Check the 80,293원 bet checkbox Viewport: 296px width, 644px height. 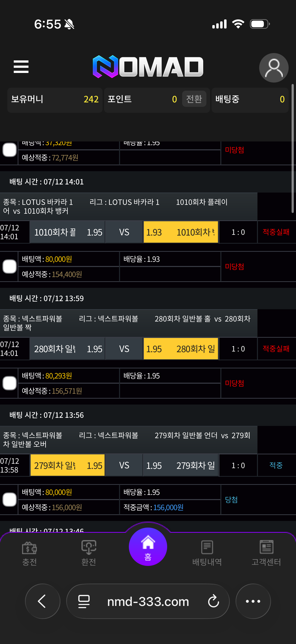click(10, 383)
